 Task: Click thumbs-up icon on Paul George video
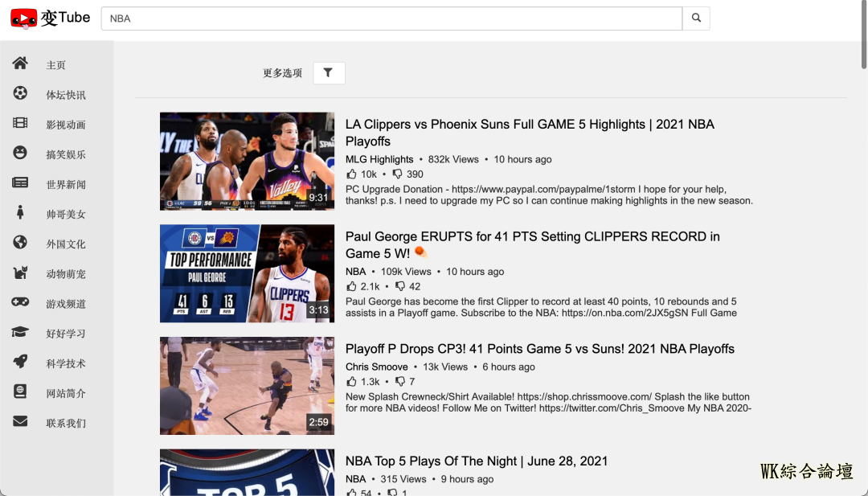click(x=351, y=286)
